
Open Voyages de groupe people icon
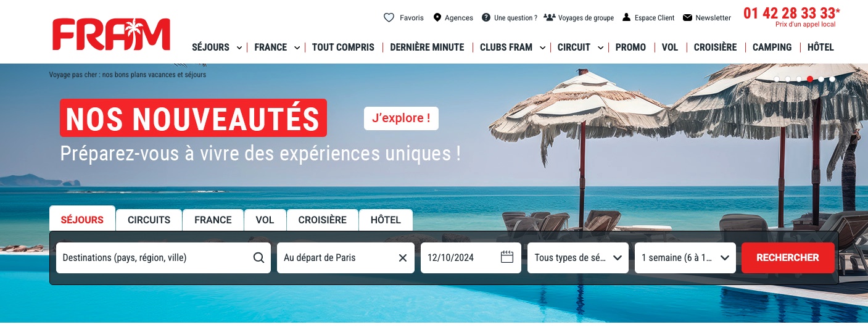pyautogui.click(x=549, y=17)
